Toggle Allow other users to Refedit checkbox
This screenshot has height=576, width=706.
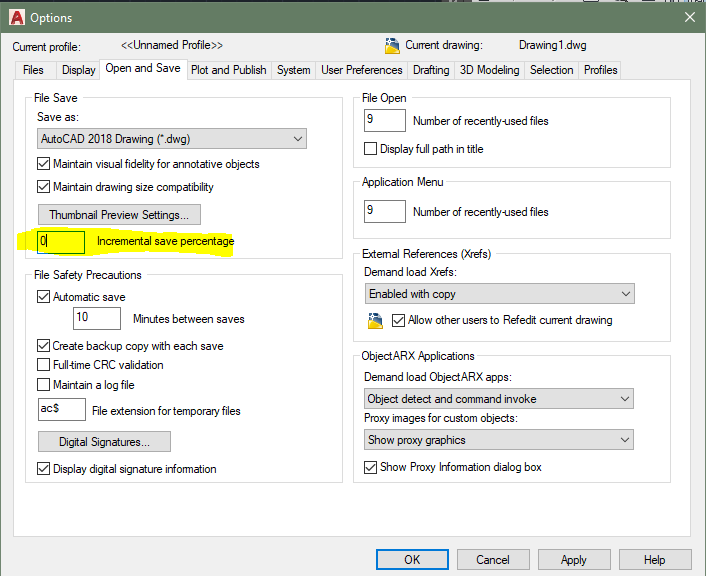click(x=398, y=320)
